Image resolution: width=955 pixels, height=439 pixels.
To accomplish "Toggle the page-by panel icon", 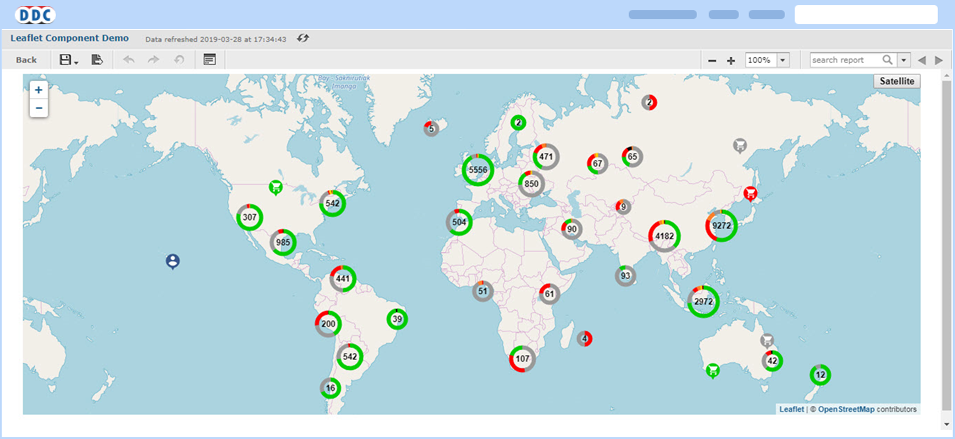I will [210, 60].
